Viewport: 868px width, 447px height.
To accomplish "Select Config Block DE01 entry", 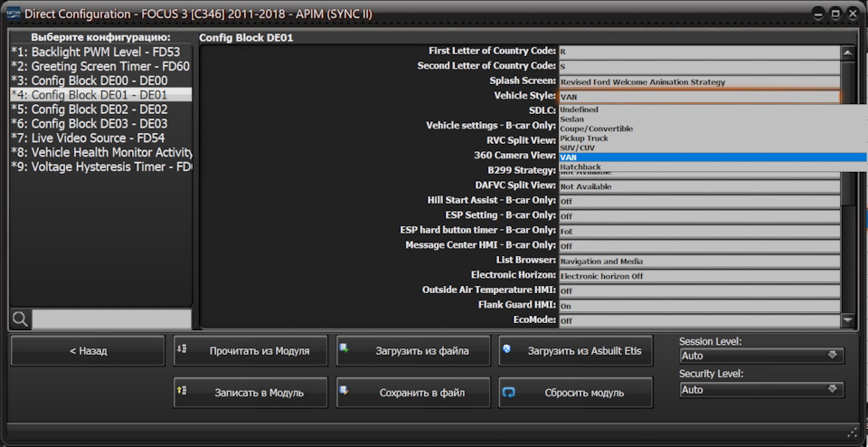I will (x=101, y=95).
